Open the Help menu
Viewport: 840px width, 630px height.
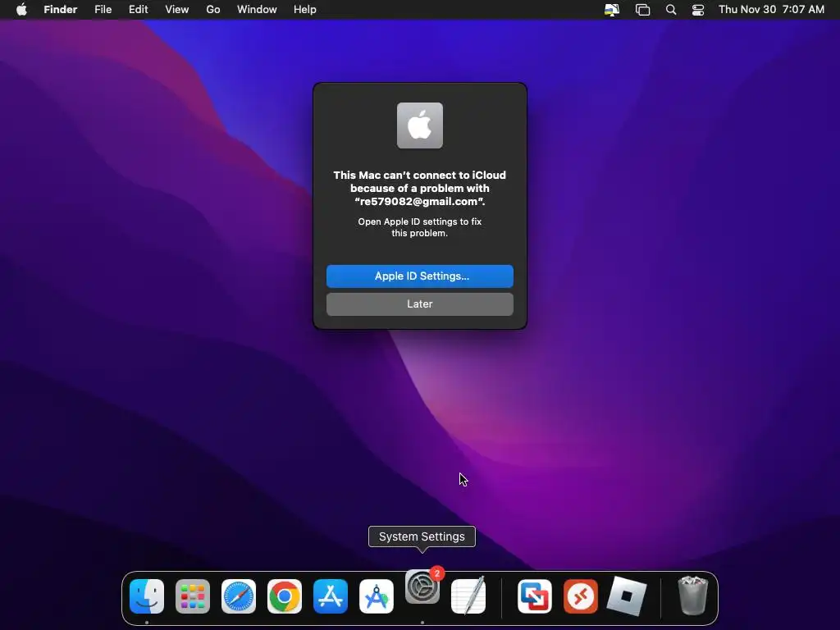pyautogui.click(x=305, y=10)
